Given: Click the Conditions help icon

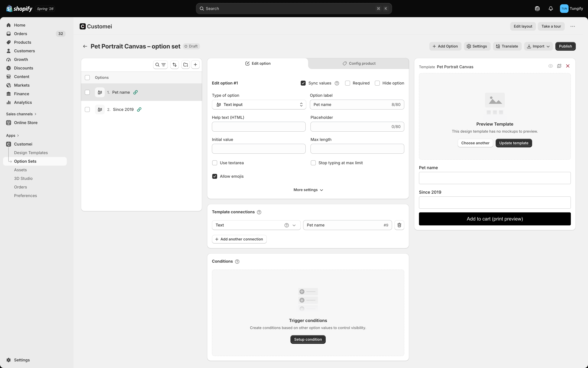Looking at the screenshot, I should [237, 262].
